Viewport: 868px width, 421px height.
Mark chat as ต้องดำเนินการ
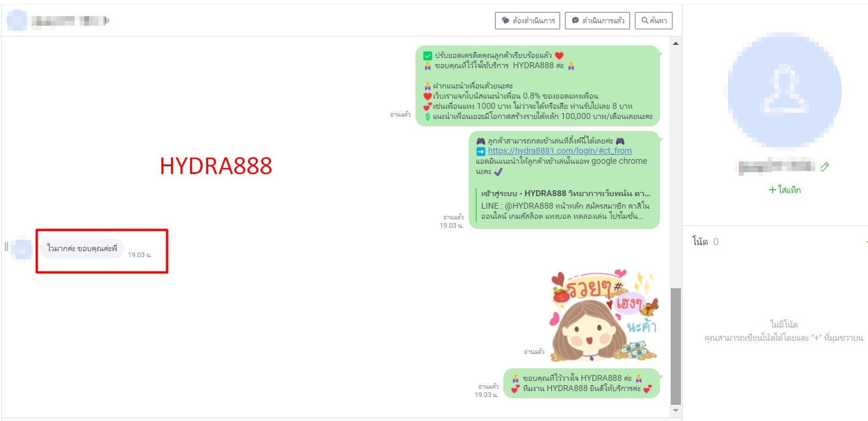(x=527, y=20)
